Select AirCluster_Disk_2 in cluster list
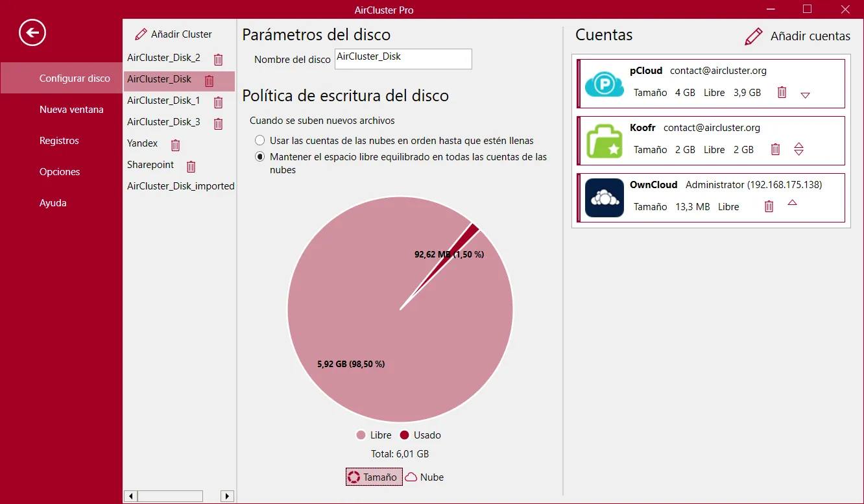864x504 pixels. tap(163, 58)
